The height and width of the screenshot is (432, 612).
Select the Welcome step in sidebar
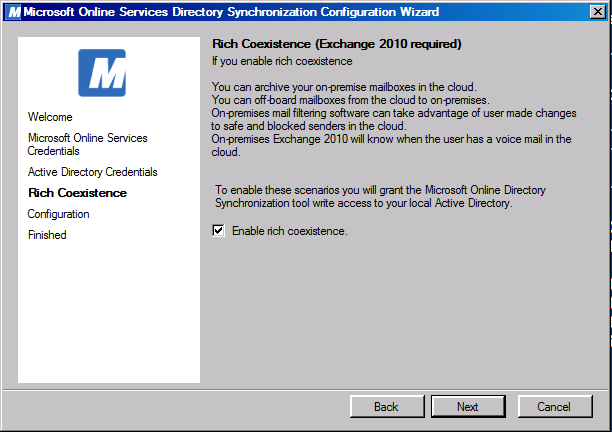[x=50, y=117]
